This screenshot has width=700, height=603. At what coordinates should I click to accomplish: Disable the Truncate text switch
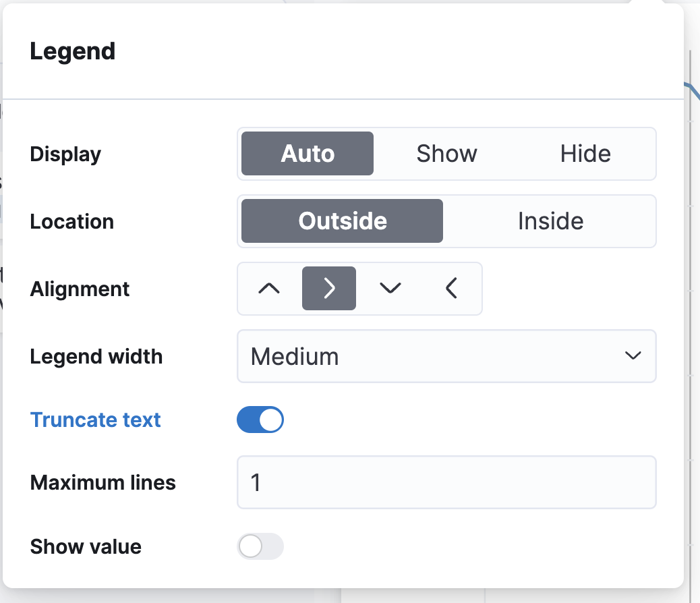(x=260, y=420)
